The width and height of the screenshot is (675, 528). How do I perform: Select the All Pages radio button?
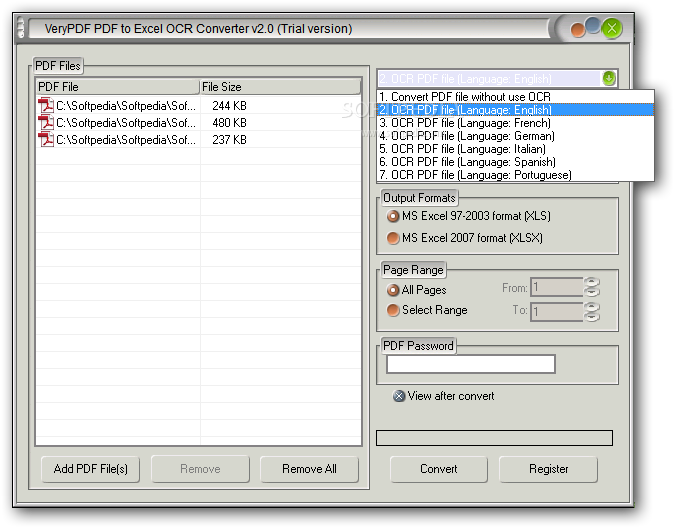click(x=393, y=290)
